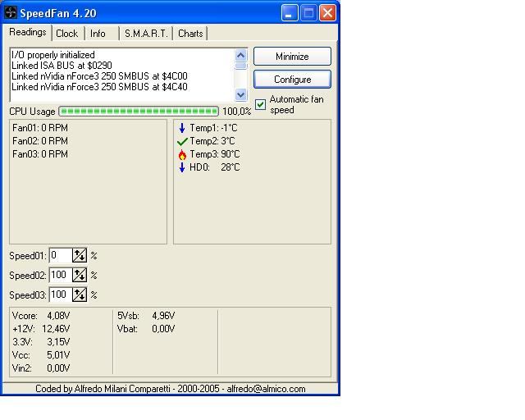Click the 'Temp3: 90°C' reading text
The width and height of the screenshot is (525, 420).
click(x=215, y=154)
